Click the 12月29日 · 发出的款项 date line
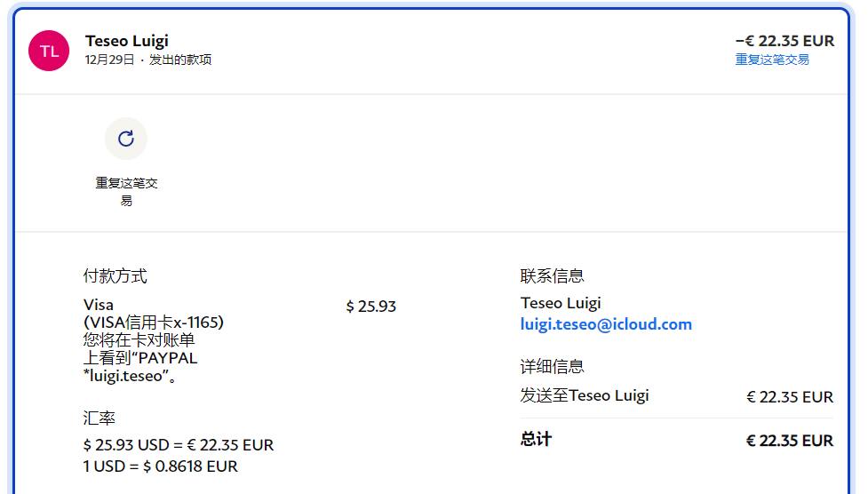 point(147,60)
